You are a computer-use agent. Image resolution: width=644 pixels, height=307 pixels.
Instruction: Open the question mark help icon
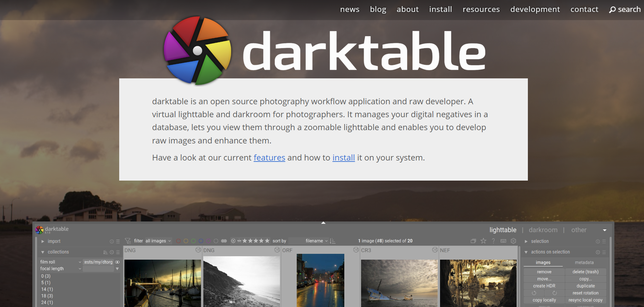pos(493,241)
